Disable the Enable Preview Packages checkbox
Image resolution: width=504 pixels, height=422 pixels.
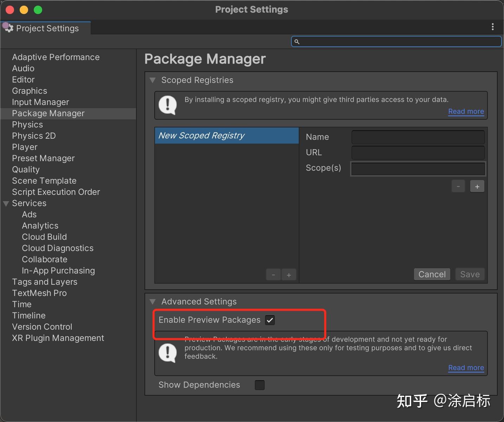pos(270,320)
